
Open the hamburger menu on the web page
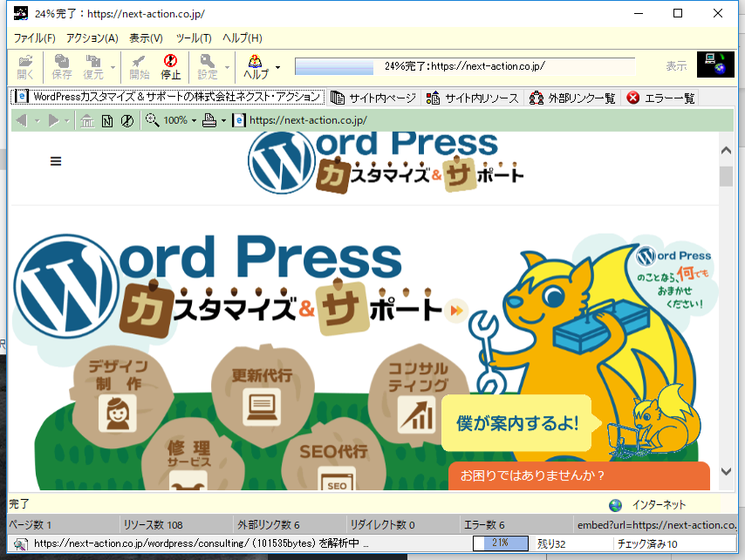(x=56, y=161)
